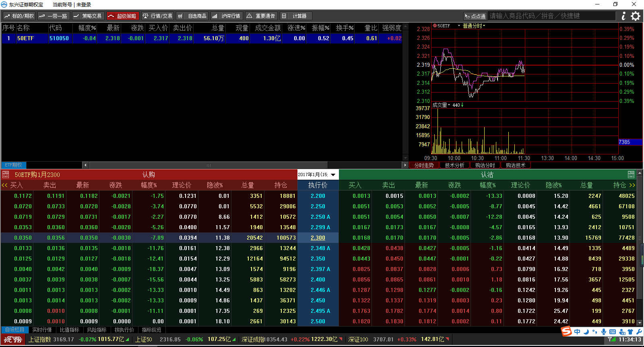Click the settings gear icon

(x=636, y=16)
